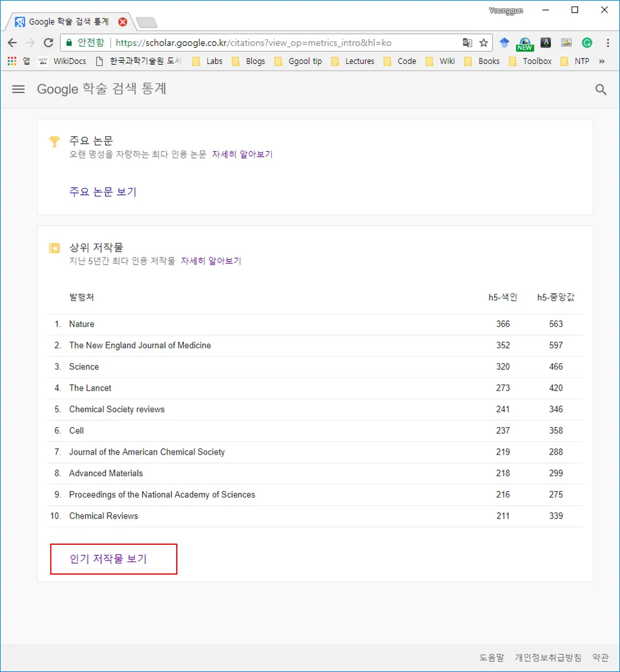Click the Nature row's h5-index 366
The height and width of the screenshot is (672, 620).
coord(503,324)
